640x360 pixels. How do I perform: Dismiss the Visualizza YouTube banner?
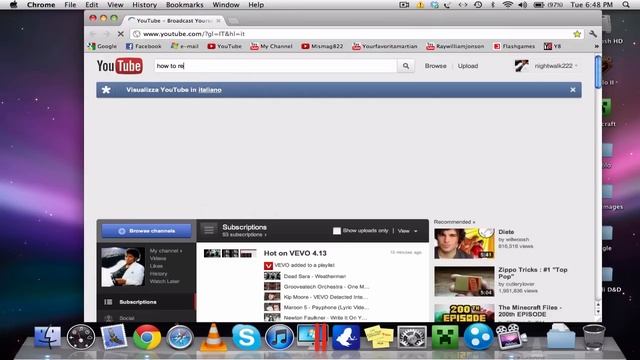click(573, 90)
